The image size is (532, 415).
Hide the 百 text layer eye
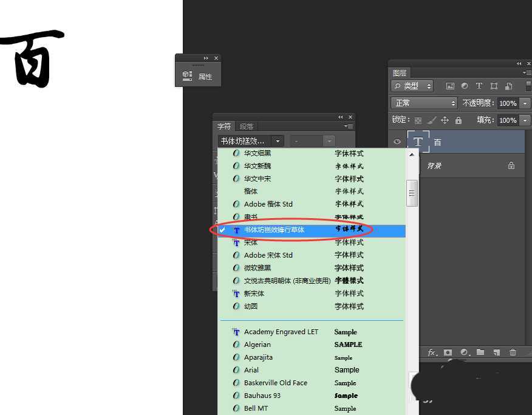(397, 142)
